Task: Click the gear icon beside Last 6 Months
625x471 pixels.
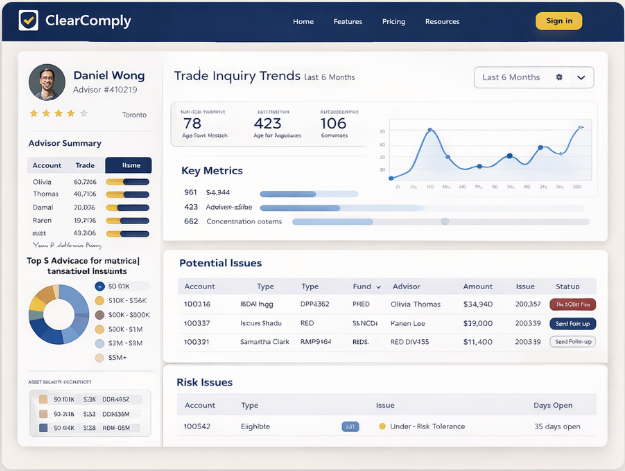Action: point(559,77)
